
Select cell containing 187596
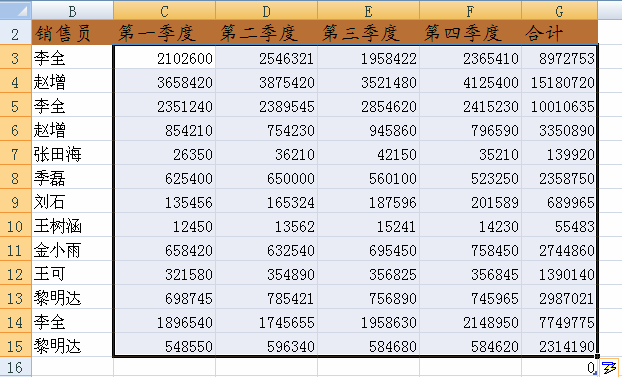point(368,201)
